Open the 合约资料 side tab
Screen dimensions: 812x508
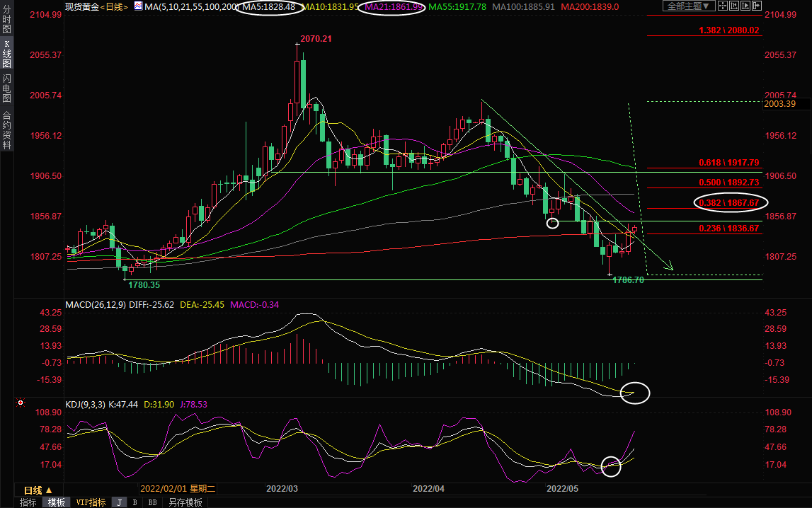click(6, 129)
